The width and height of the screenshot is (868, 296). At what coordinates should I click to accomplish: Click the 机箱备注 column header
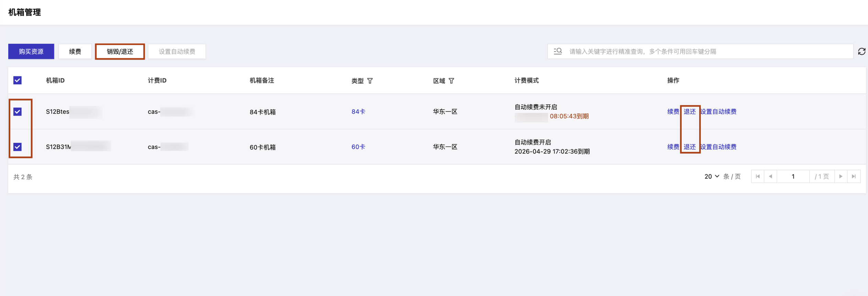[x=262, y=81]
